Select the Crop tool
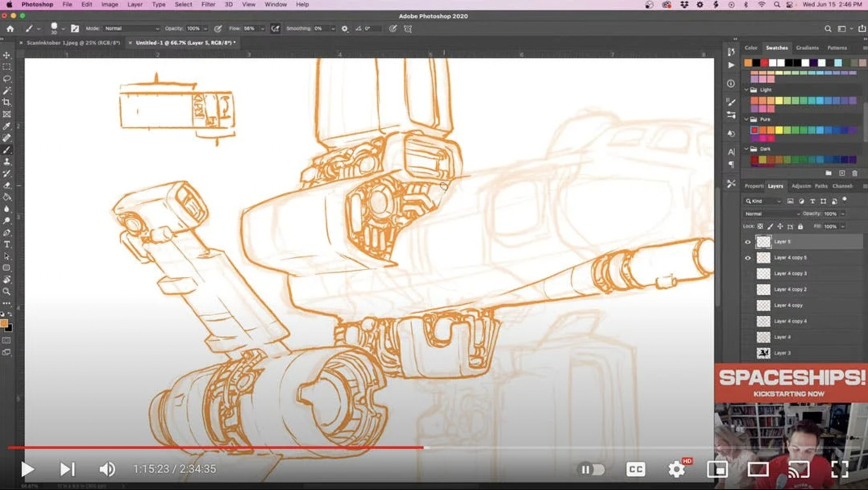This screenshot has width=868, height=490. [7, 102]
